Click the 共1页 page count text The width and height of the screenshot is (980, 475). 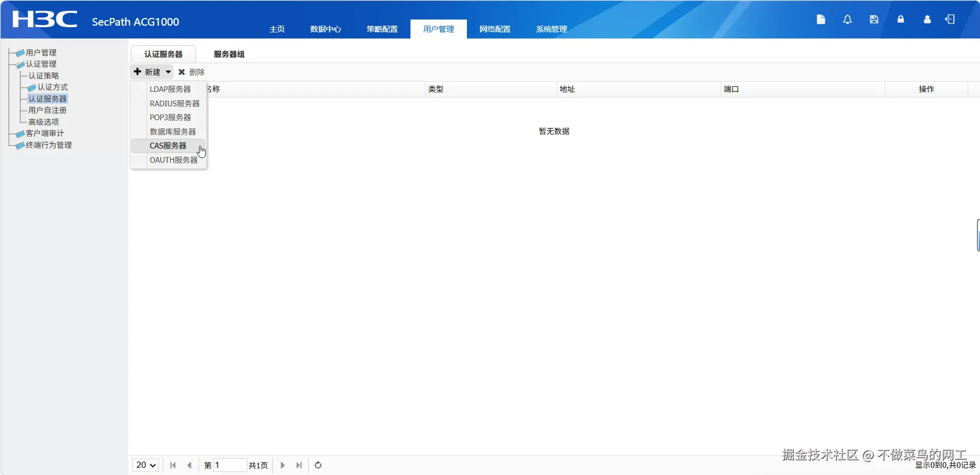pos(258,465)
